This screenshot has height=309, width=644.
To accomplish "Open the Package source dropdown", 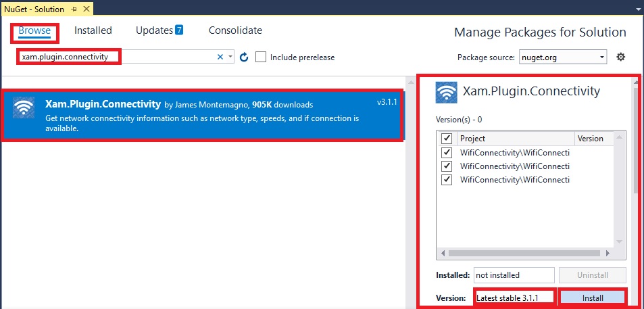I will coord(563,57).
